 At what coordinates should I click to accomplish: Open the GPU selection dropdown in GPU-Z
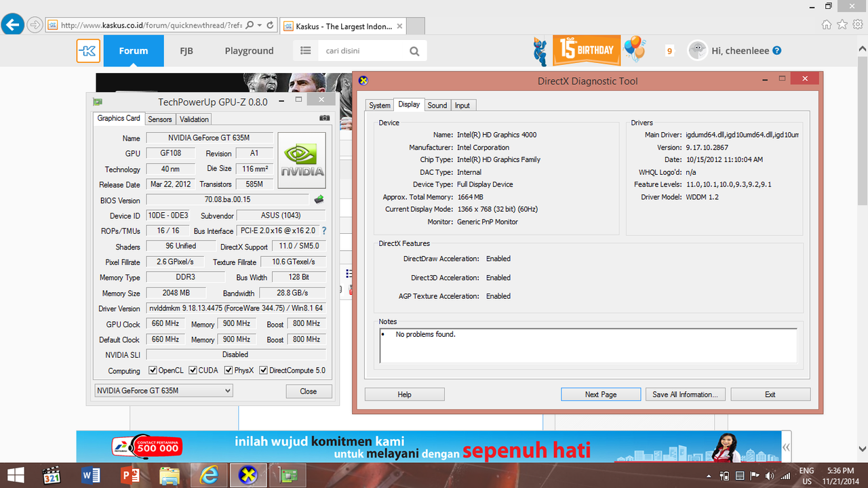click(x=163, y=390)
